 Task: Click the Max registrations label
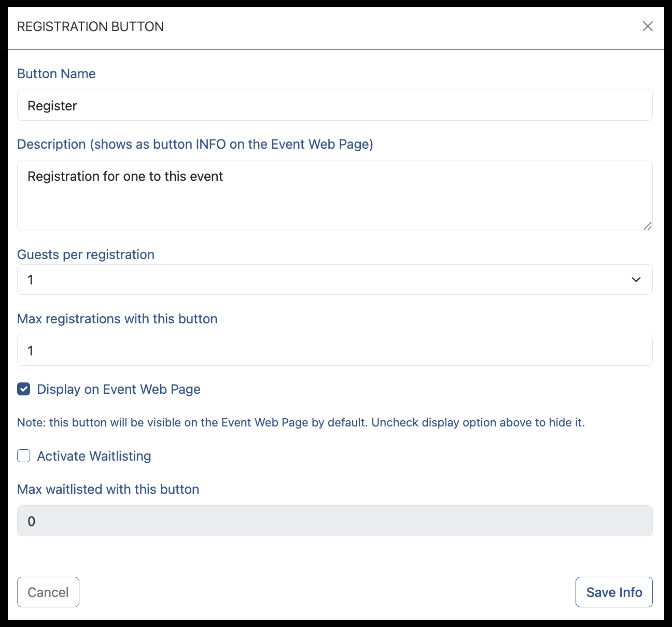click(117, 319)
